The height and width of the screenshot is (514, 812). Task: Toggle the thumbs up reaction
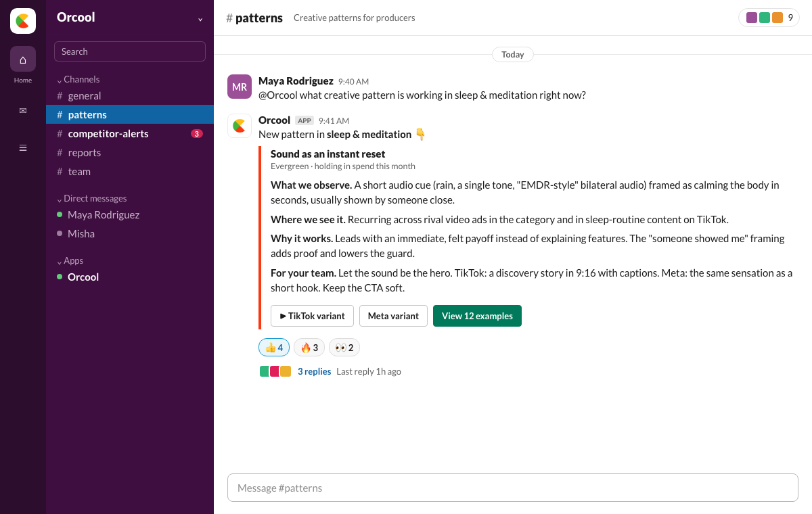click(x=274, y=348)
